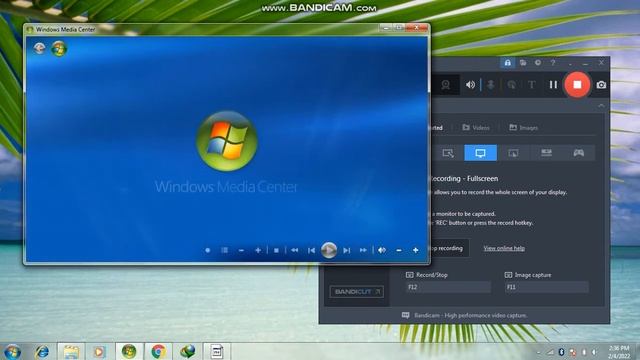Select around-mouse recording mode in Bandicam

(x=513, y=153)
